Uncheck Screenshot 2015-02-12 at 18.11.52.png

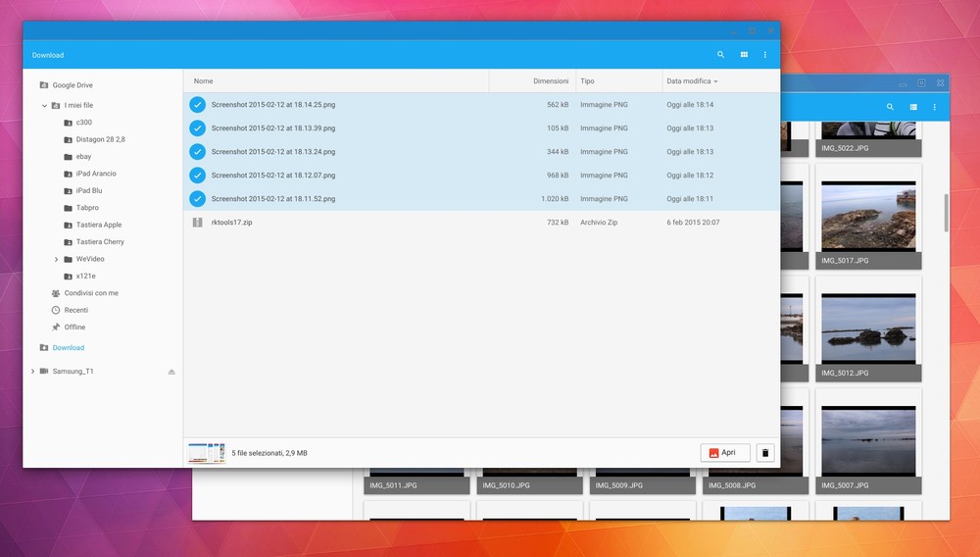pos(198,199)
